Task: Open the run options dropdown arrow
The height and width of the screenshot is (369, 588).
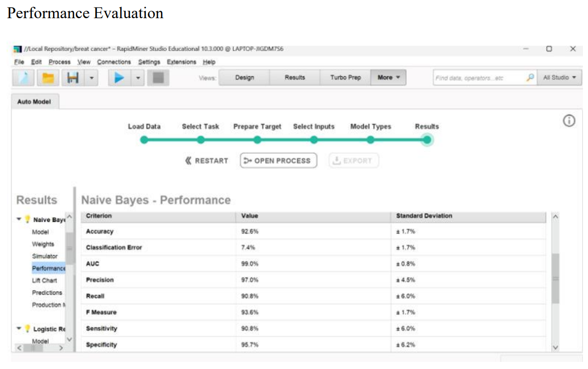Action: point(138,78)
